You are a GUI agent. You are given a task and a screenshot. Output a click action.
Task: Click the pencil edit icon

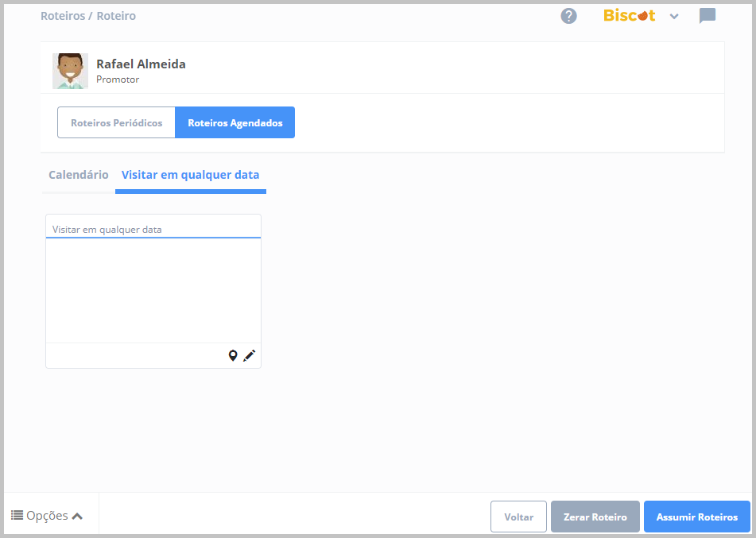click(x=250, y=356)
